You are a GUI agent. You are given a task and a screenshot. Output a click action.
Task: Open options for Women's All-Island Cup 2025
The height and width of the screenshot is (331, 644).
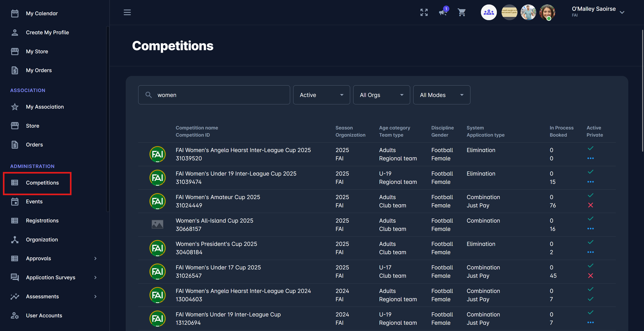click(x=590, y=229)
